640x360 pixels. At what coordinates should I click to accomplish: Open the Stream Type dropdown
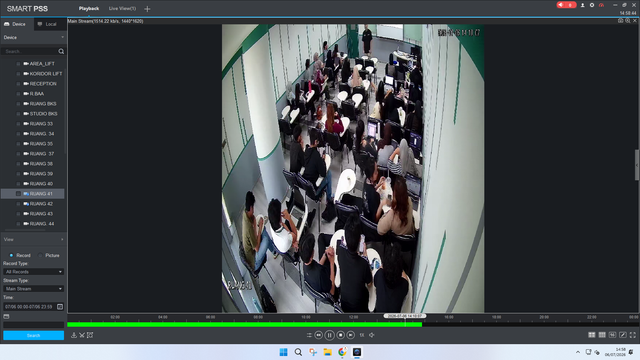click(x=33, y=289)
